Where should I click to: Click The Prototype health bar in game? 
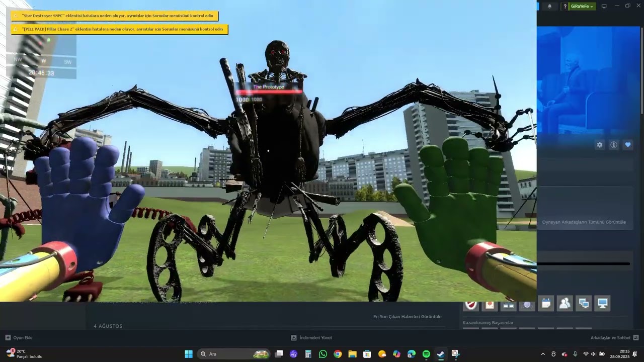click(x=269, y=93)
